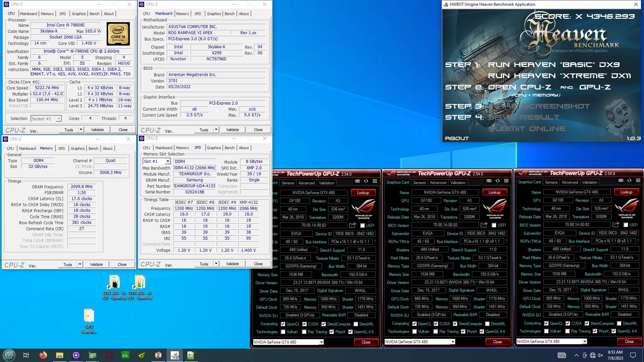Click Part Number field TEAMGROUP-UD4-4133 in SPD
This screenshot has height=362, width=644.
click(195, 186)
